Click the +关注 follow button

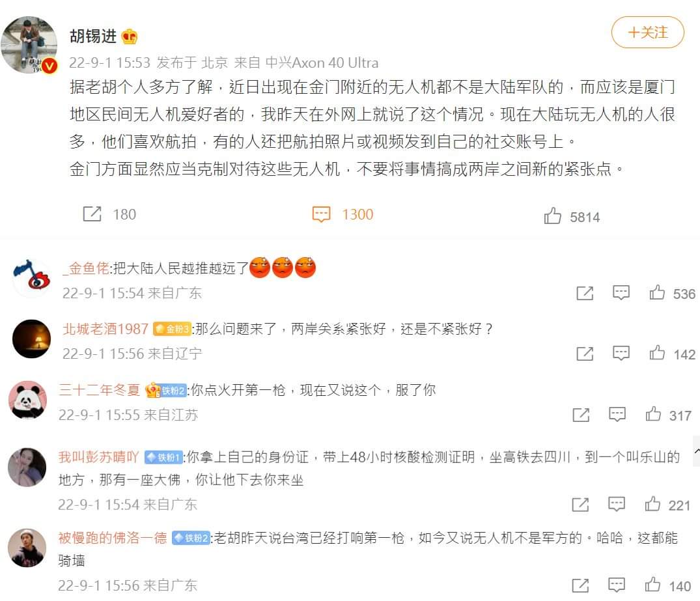pyautogui.click(x=647, y=32)
